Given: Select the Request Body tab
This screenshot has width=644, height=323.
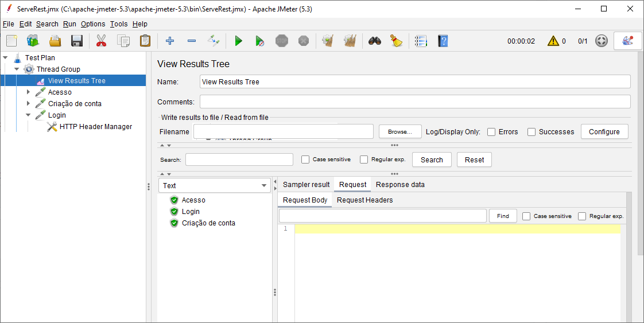Looking at the screenshot, I should tap(305, 200).
